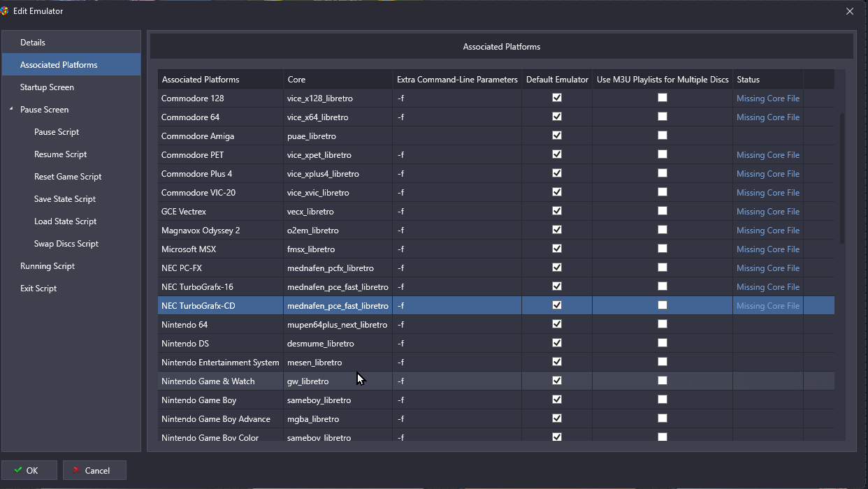This screenshot has width=868, height=489.
Task: Open the Swap Discs Script page
Action: [66, 244]
